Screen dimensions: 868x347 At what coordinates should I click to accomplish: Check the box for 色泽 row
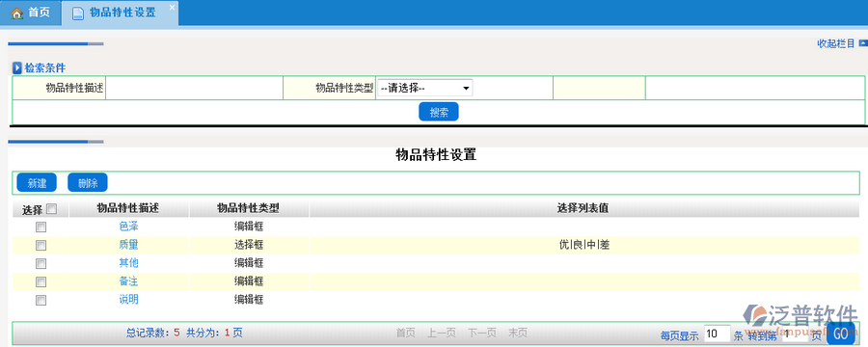point(41,227)
